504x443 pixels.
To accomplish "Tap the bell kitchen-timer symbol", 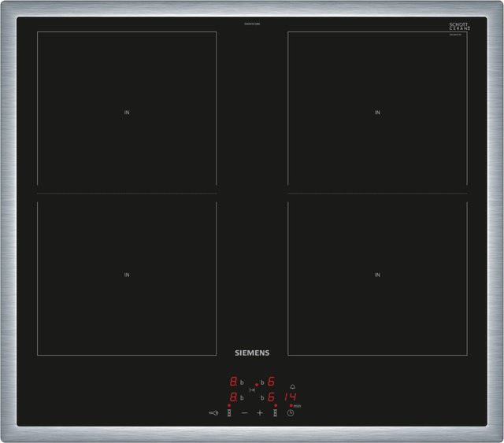I will coord(292,387).
